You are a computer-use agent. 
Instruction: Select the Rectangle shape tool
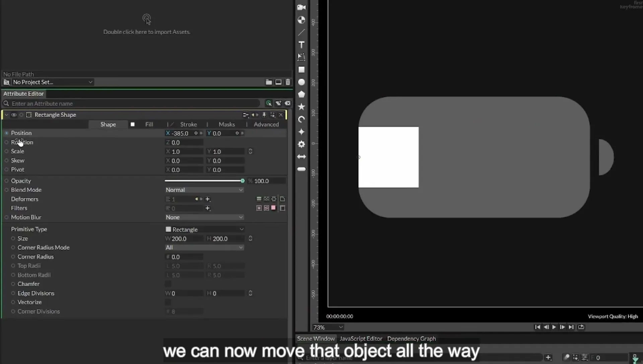tap(301, 70)
